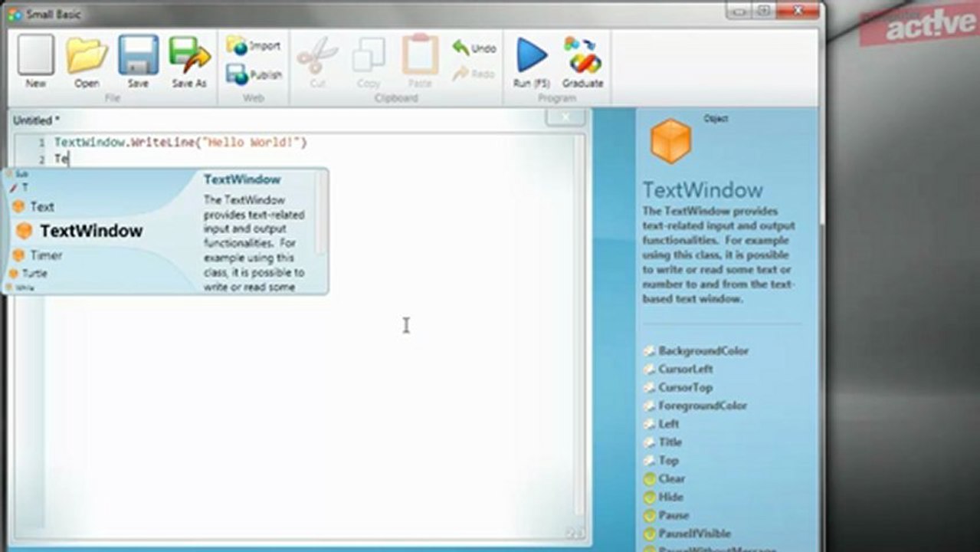Open a file with the Open icon

point(87,61)
